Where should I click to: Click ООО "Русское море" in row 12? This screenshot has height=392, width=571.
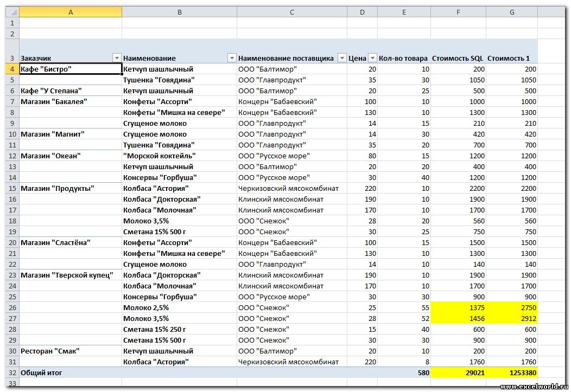click(291, 156)
